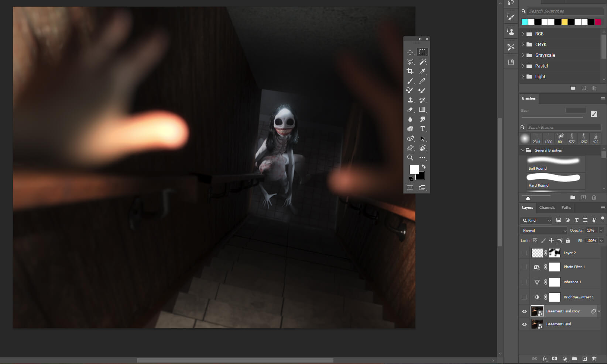Screen dimensions: 607x364
Task: Open the Edit Toolbar three-dots menu
Action: click(x=422, y=157)
